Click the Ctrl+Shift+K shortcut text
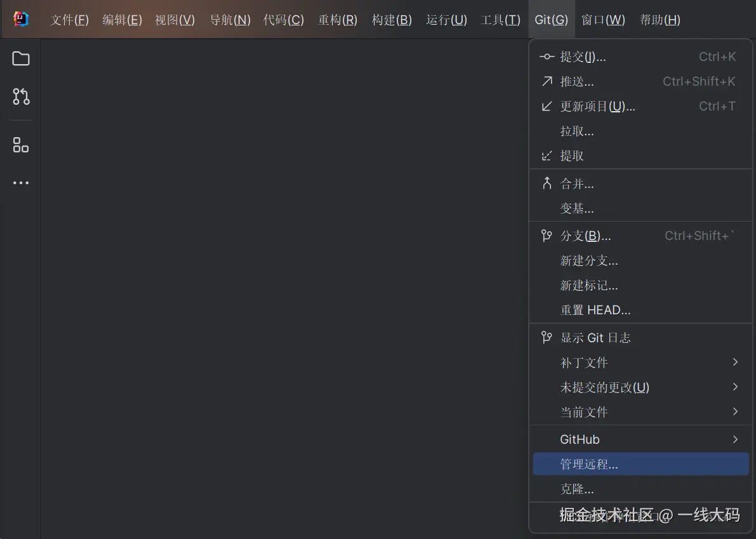Screen dimensions: 756x539 699,81
